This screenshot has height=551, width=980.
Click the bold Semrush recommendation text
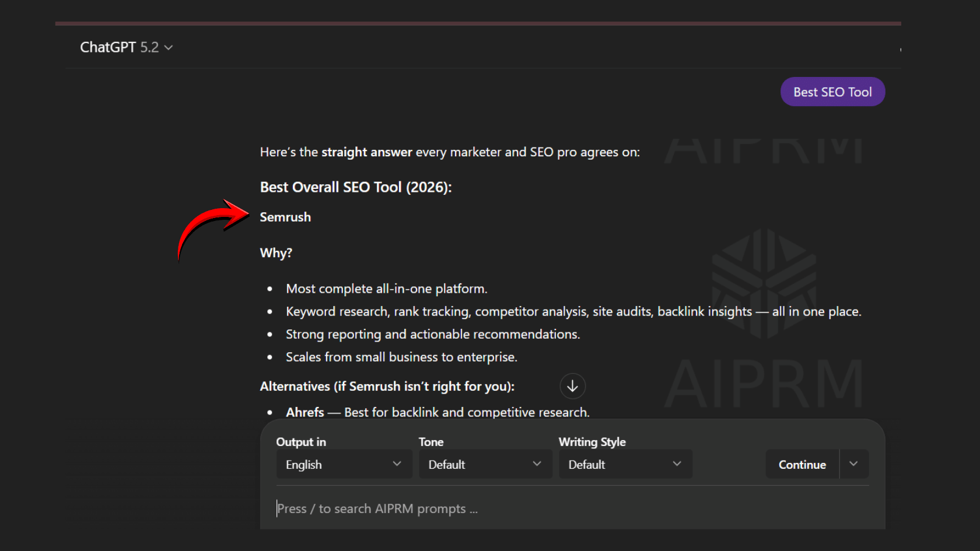click(x=285, y=217)
